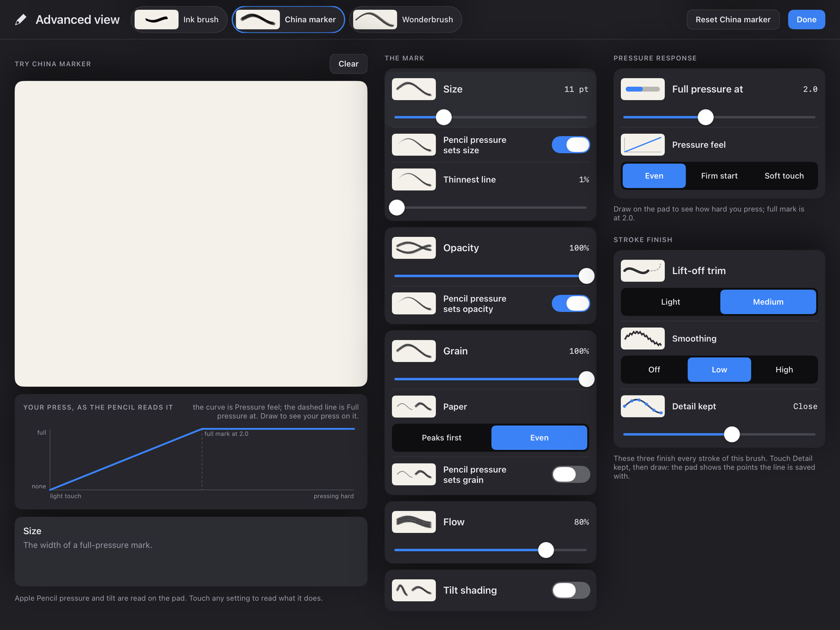Click the Flow stroke preview icon
Image resolution: width=840 pixels, height=630 pixels.
tap(414, 522)
